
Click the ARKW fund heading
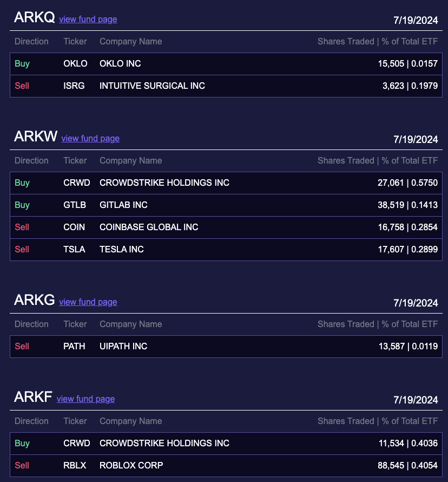[35, 136]
